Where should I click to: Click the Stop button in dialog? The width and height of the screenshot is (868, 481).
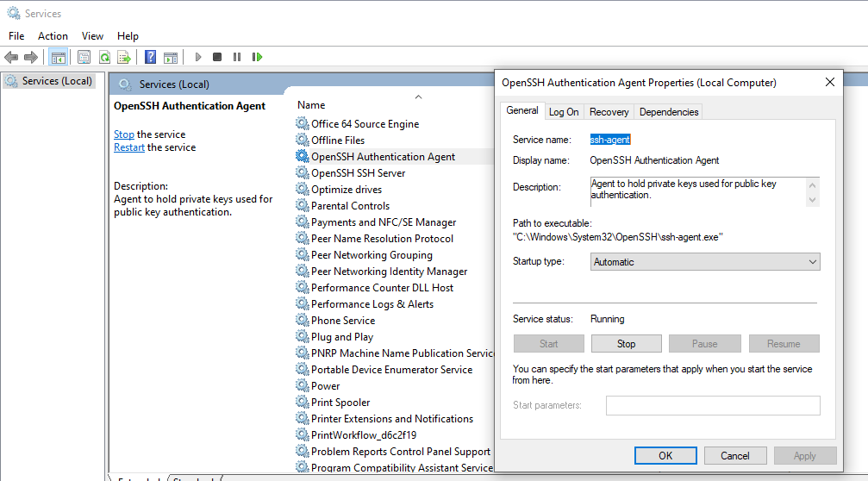coord(626,344)
